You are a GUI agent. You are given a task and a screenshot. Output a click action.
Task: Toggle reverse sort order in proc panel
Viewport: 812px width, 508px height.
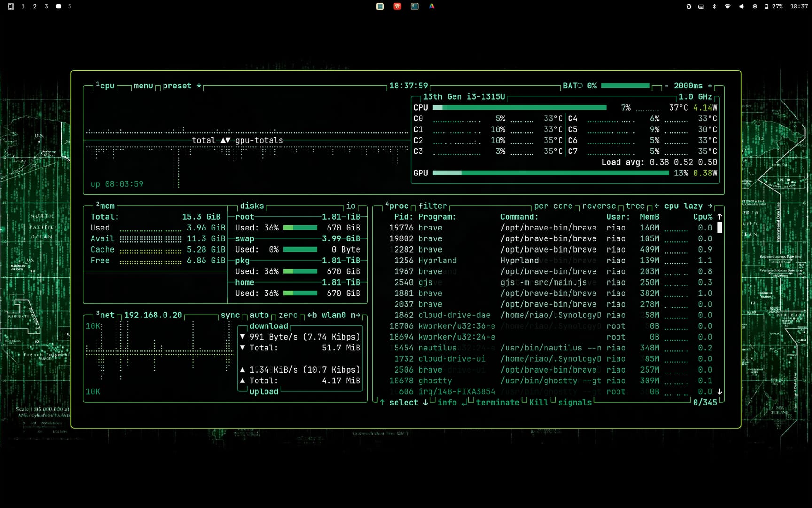click(599, 206)
